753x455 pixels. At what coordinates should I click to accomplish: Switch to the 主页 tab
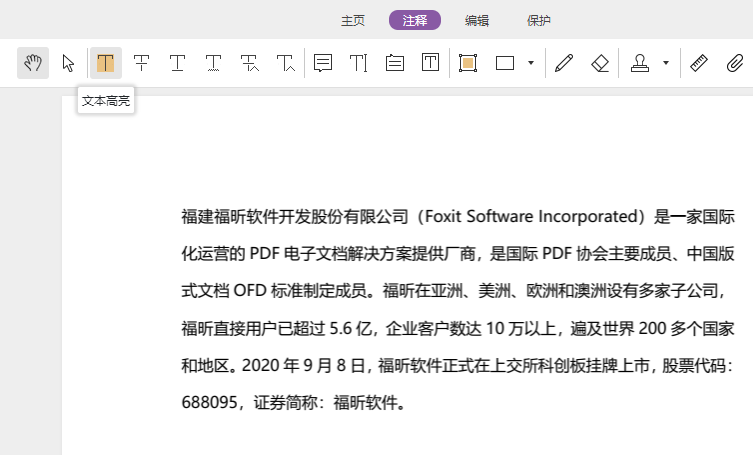tap(353, 21)
